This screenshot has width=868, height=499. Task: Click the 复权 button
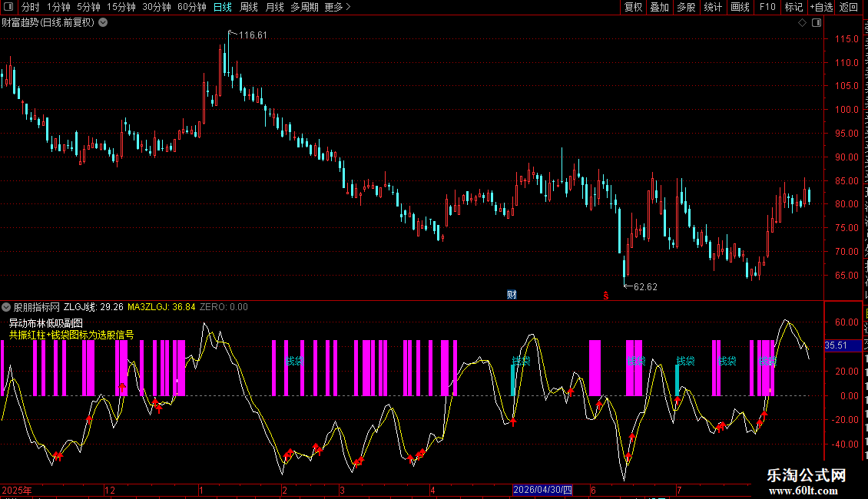coord(633,7)
